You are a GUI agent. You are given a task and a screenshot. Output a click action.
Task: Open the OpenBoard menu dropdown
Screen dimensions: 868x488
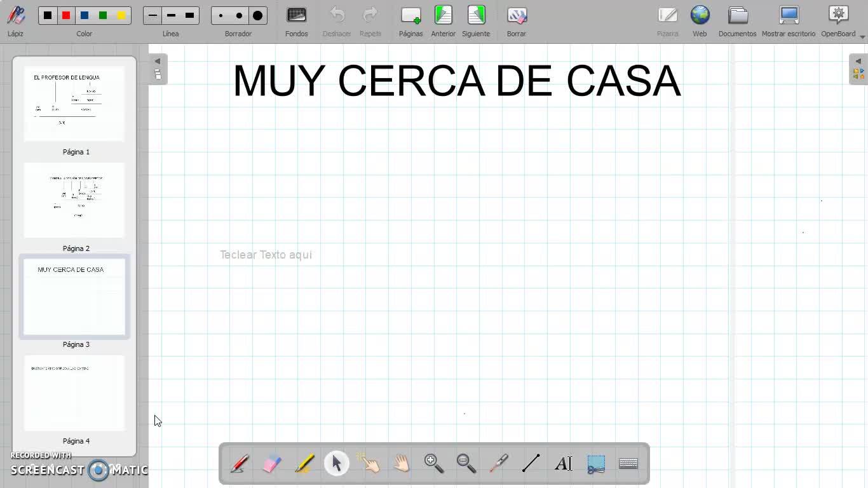862,37
